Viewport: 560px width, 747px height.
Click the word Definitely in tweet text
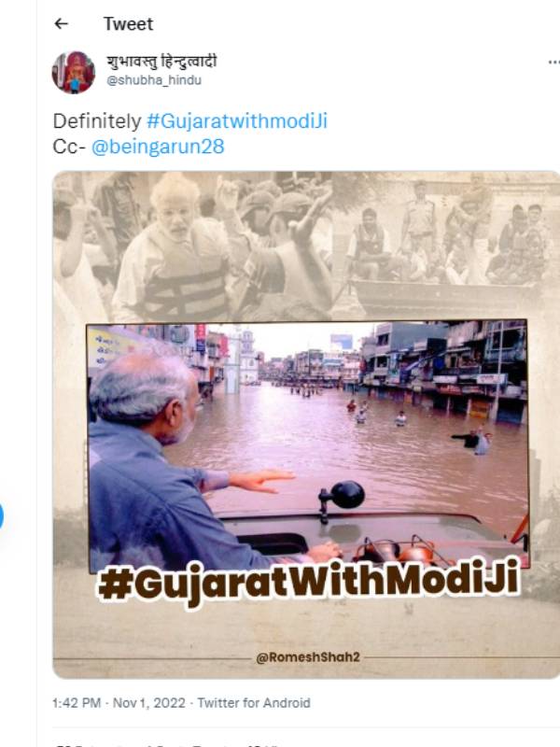tap(97, 121)
